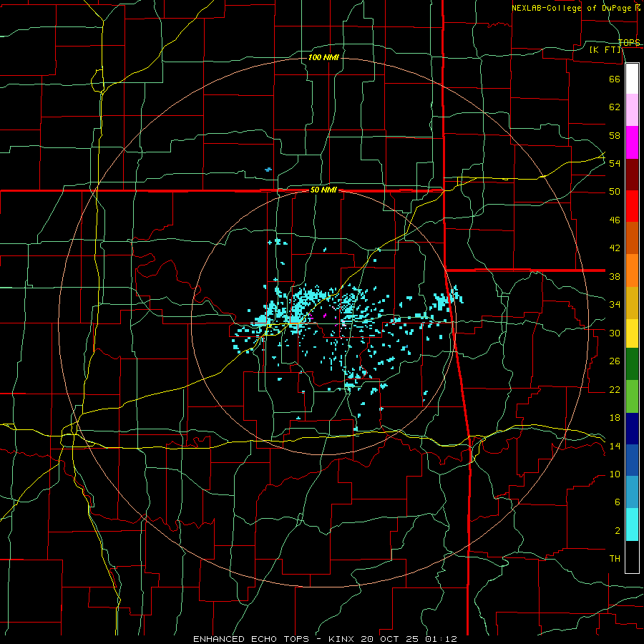Click the navy blue legend swatch
The image size is (644, 644).
[632, 429]
